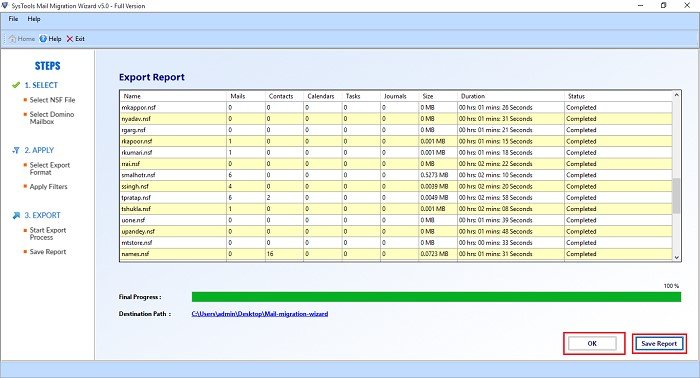Image resolution: width=700 pixels, height=378 pixels.
Task: Click the Exit toolbar button
Action: click(x=75, y=39)
